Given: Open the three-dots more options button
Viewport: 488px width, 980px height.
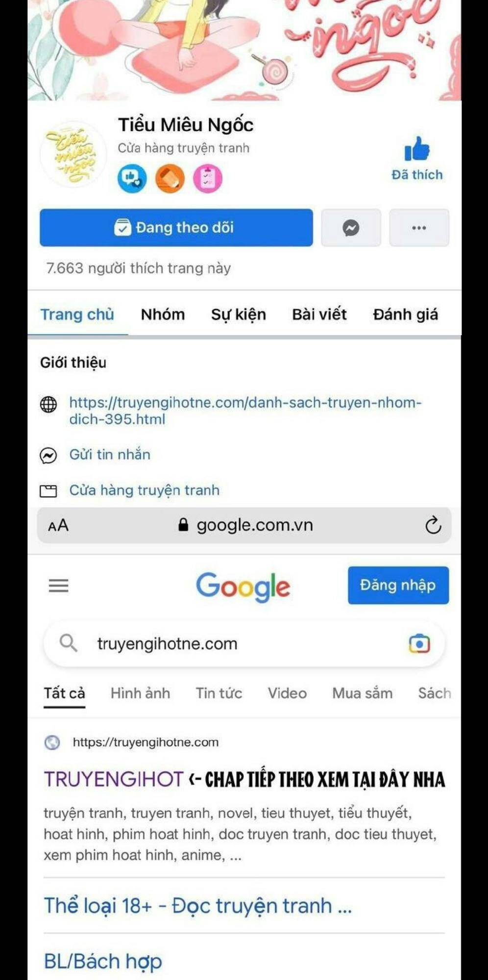Looking at the screenshot, I should pyautogui.click(x=419, y=228).
